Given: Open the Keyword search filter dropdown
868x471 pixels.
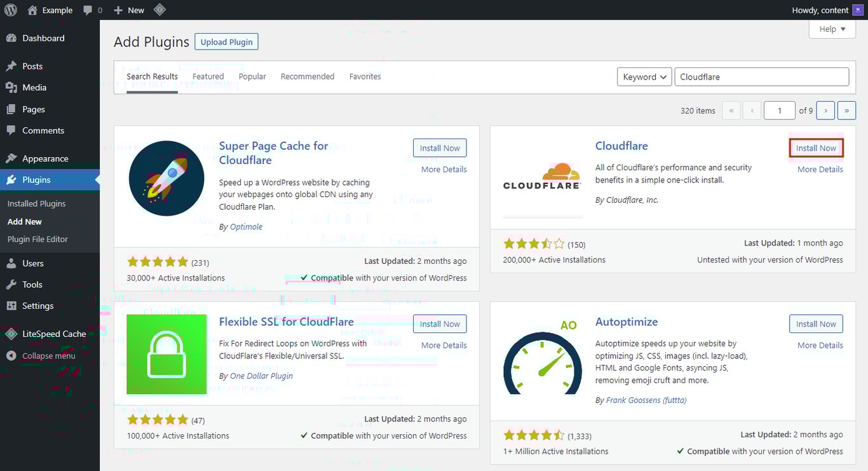Looking at the screenshot, I should [644, 76].
